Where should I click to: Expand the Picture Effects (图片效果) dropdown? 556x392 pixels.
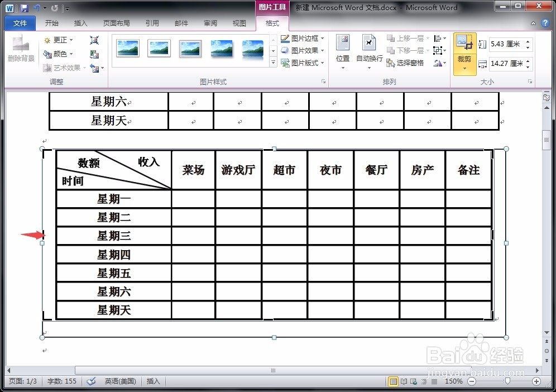(301, 50)
